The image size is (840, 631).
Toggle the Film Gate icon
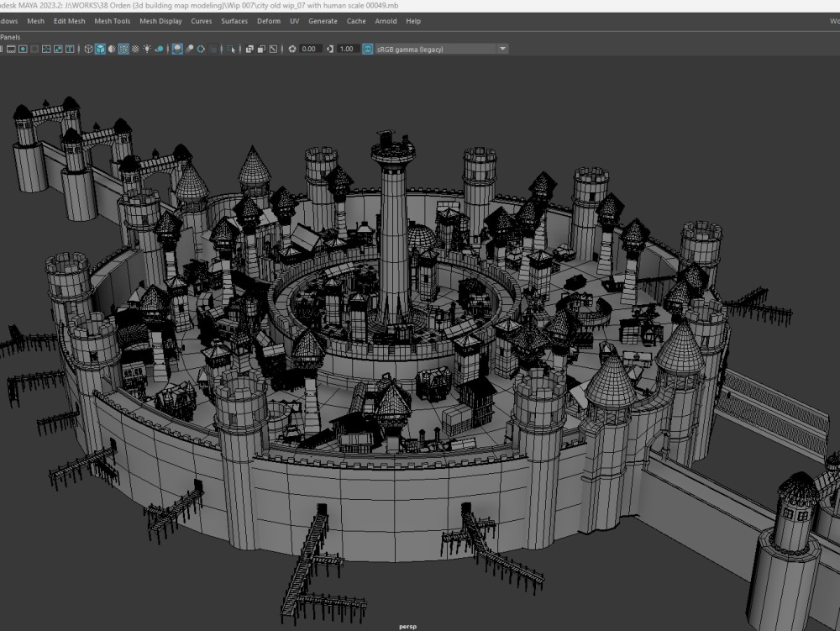point(11,49)
